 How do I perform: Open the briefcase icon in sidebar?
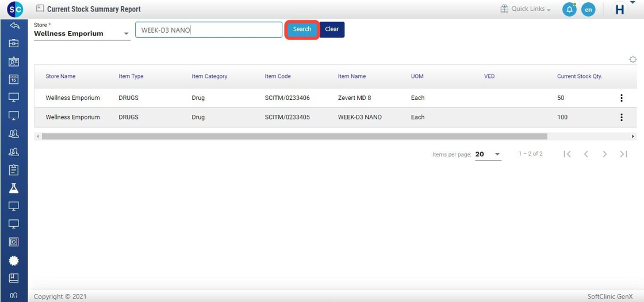tap(14, 43)
